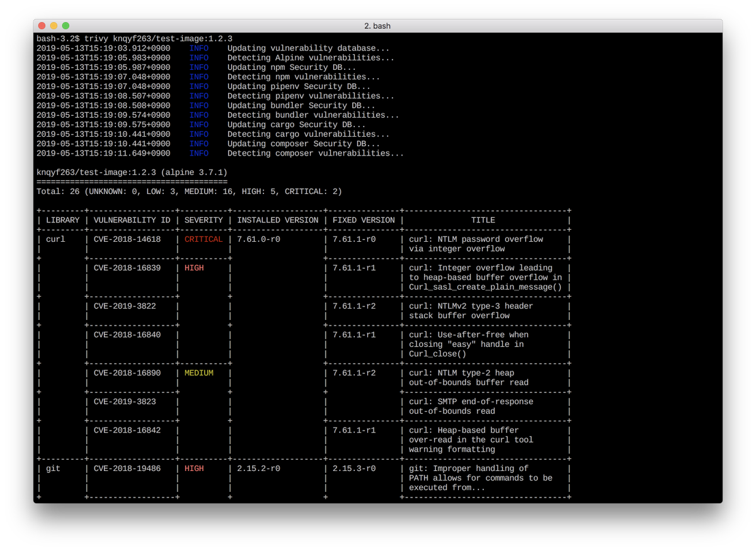Select "Updating pipenv Security DB..." line
The width and height of the screenshot is (756, 551).
299,86
